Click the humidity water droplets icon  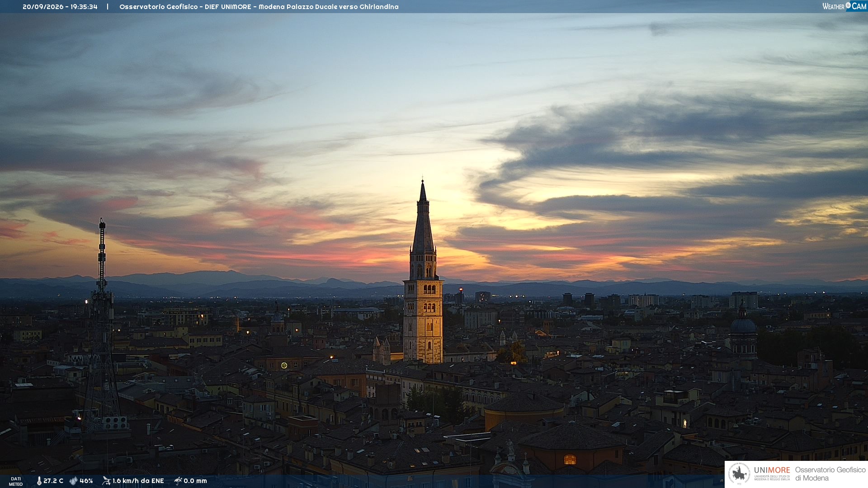pyautogui.click(x=73, y=481)
